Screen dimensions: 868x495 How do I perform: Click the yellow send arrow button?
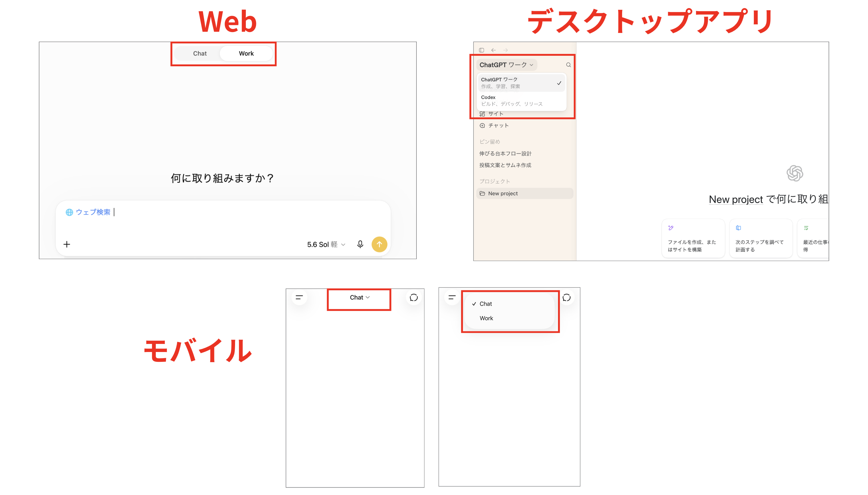click(x=379, y=244)
